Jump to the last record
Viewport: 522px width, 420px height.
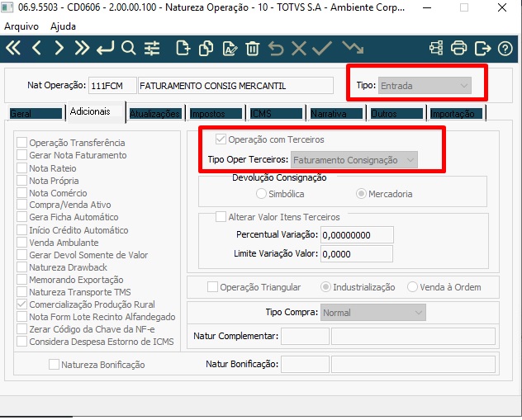(x=82, y=48)
